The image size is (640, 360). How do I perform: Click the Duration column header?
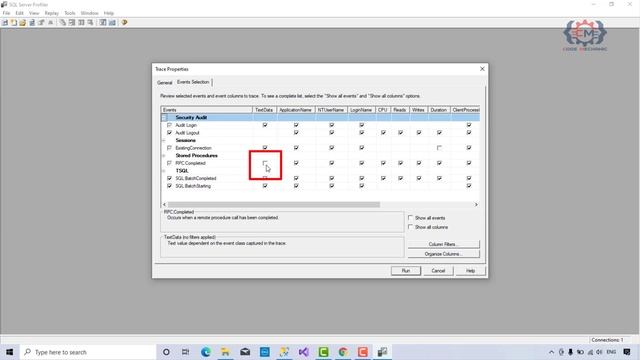[439, 110]
